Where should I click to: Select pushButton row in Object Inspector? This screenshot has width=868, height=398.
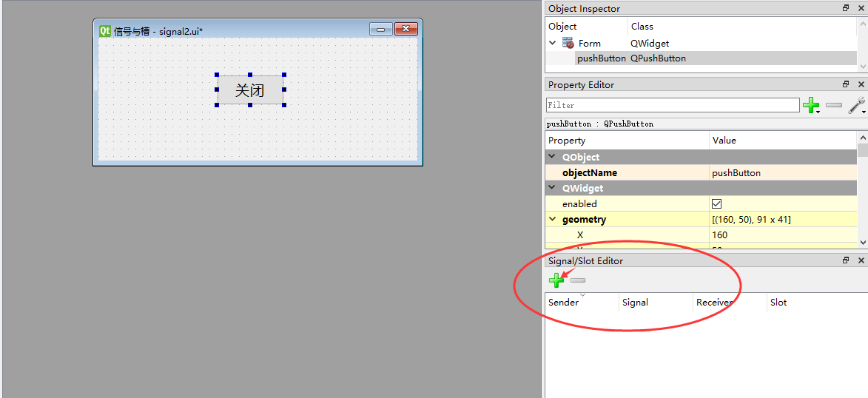coord(702,58)
